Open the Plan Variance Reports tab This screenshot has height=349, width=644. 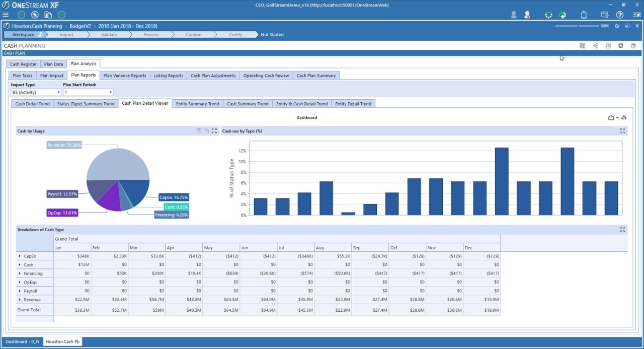(x=125, y=76)
